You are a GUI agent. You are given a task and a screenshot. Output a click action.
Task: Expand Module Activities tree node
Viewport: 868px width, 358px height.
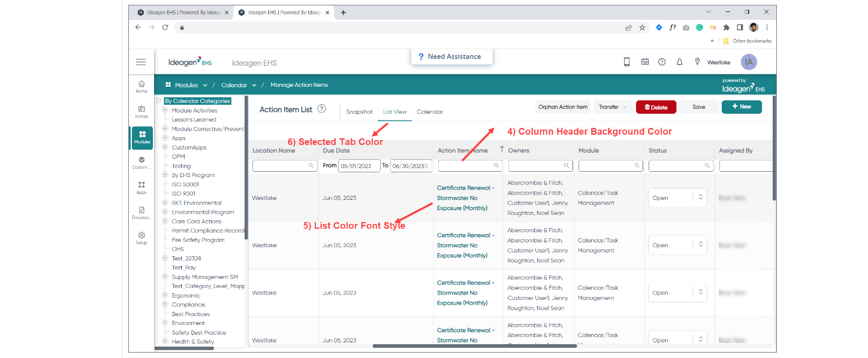point(165,110)
